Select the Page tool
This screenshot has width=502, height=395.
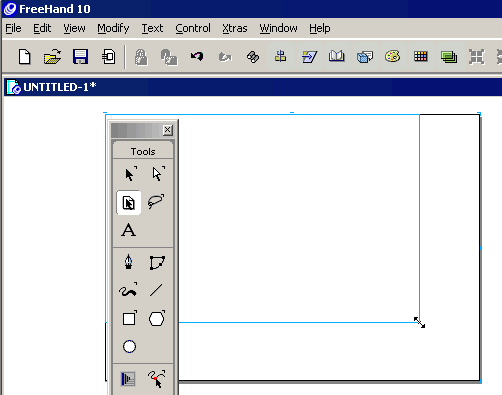pos(129,202)
